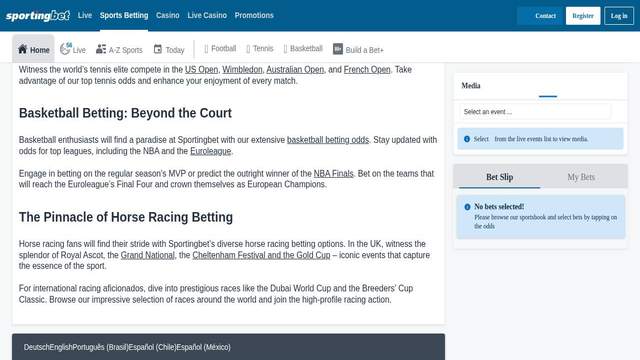Click the Home house icon
The image size is (640, 360).
pos(22,49)
